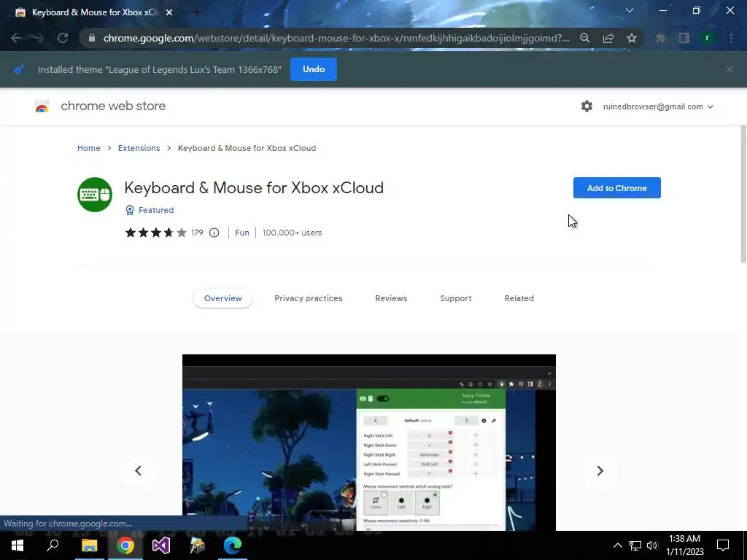Go to Extensions breadcrumb
747x560 pixels.
139,148
